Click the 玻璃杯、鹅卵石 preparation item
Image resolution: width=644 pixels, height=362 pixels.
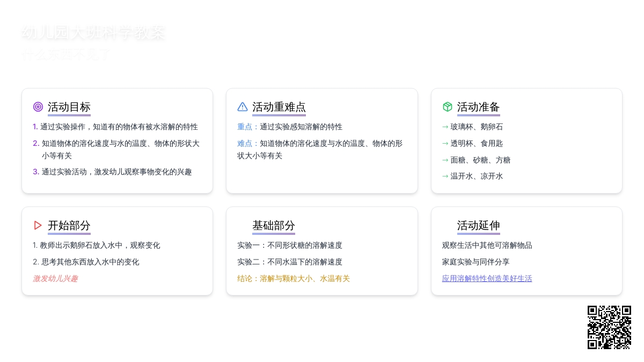tap(473, 127)
